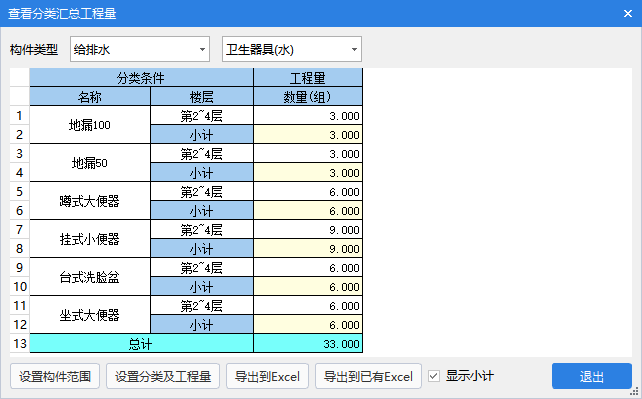Click the 导出到Excel button
Screen dimensions: 642x399
267,376
